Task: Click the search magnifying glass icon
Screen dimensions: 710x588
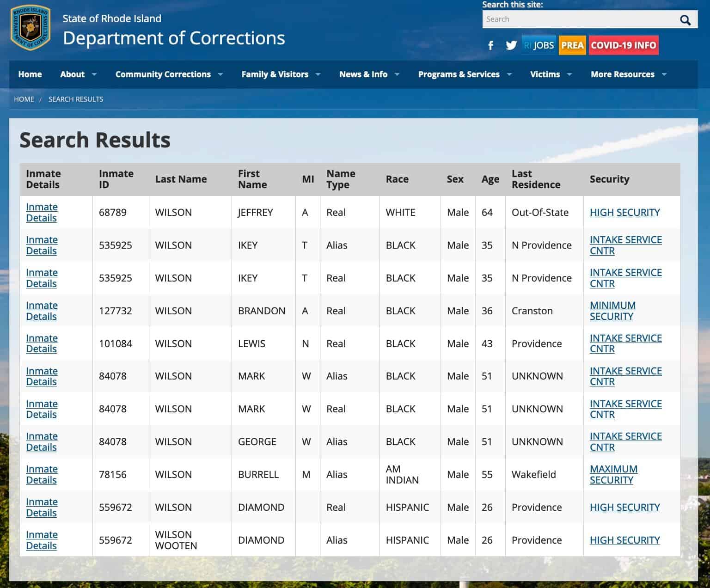Action: tap(685, 20)
